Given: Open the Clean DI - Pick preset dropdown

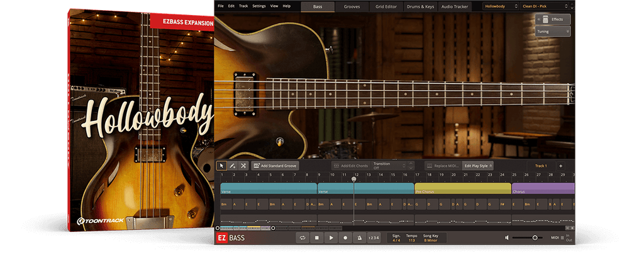Looking at the screenshot, I should tap(545, 6).
